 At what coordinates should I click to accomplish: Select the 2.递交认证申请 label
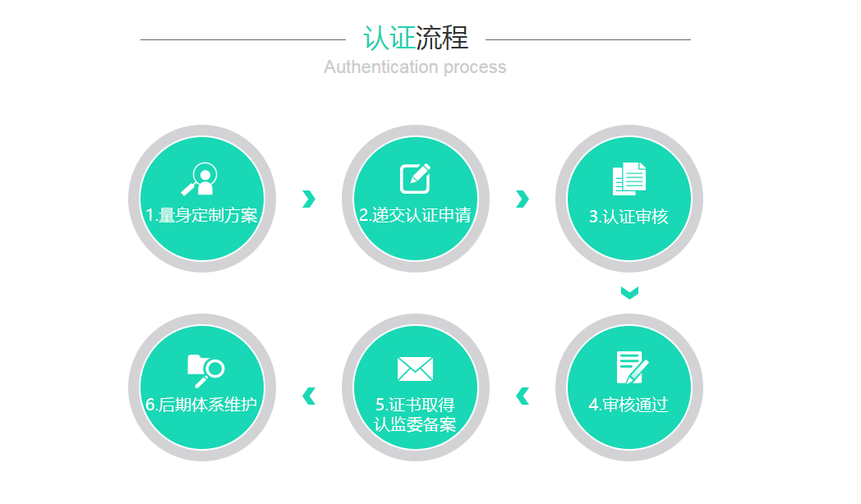pos(415,216)
